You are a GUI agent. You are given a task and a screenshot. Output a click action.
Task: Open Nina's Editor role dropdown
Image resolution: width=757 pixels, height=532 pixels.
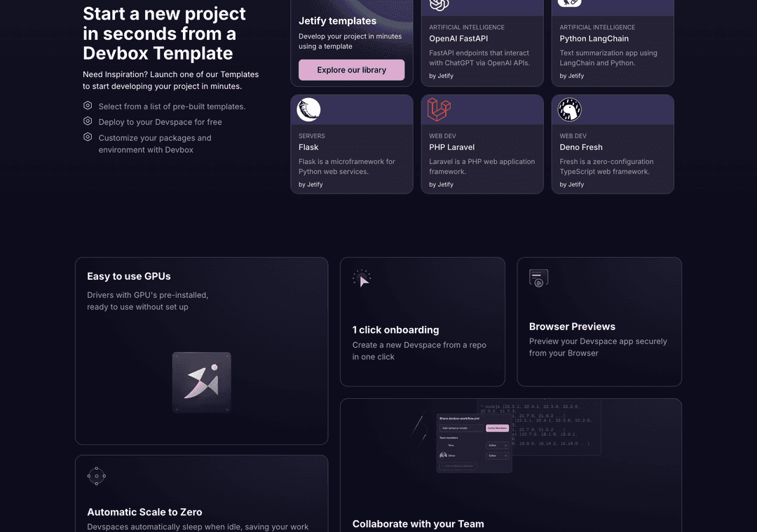click(497, 445)
